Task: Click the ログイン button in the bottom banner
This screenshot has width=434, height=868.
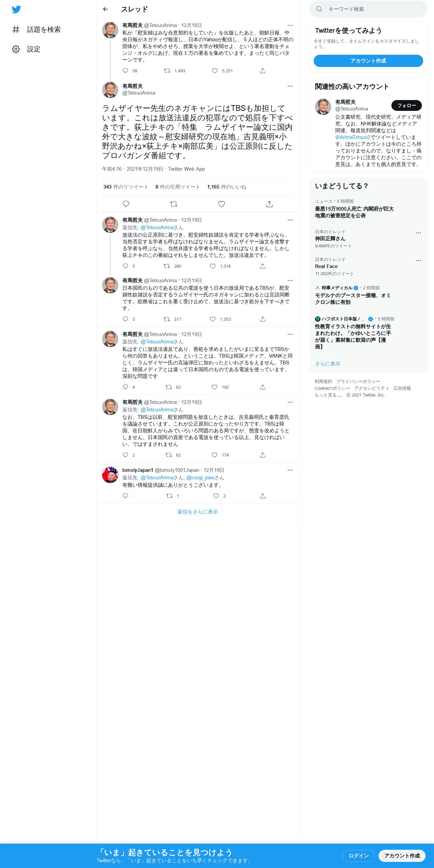Action: (358, 855)
